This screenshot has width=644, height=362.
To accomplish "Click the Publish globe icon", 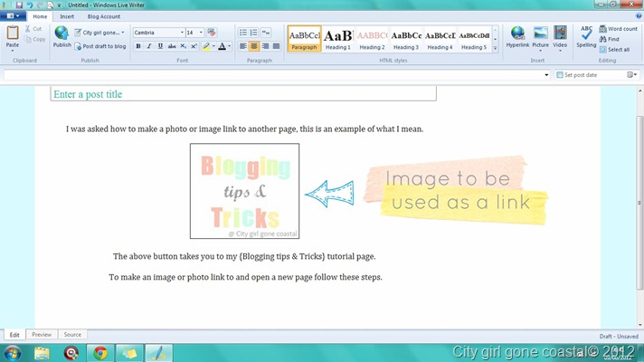I will click(x=62, y=33).
